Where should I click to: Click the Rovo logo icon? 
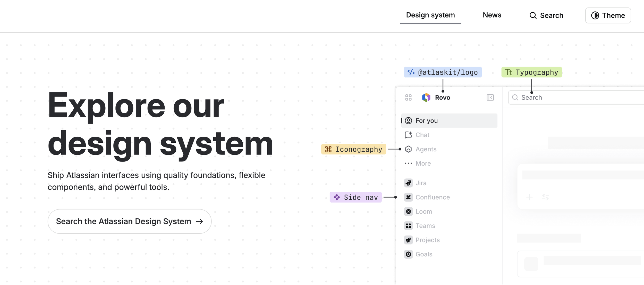(426, 97)
